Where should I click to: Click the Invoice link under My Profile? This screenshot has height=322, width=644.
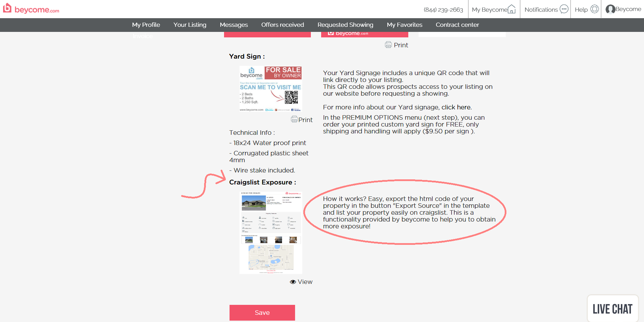click(143, 36)
